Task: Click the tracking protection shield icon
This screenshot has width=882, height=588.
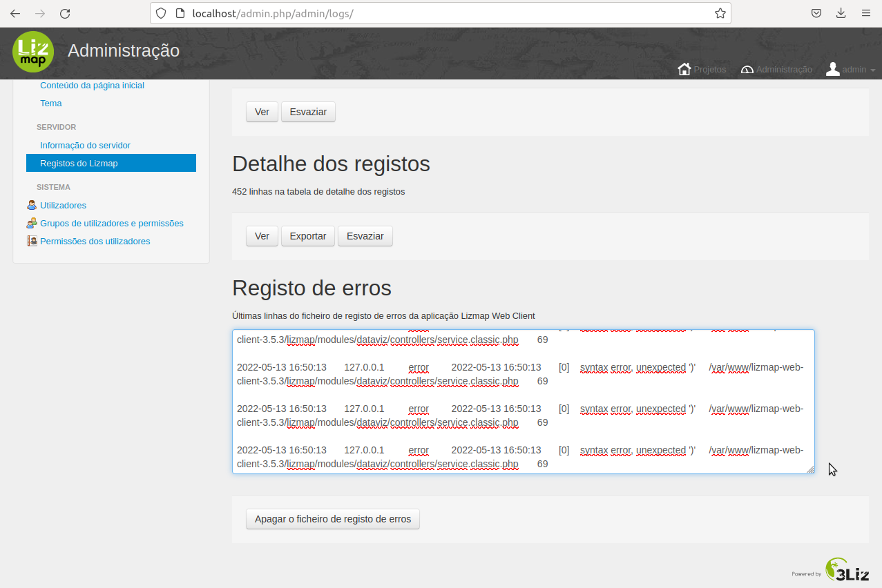Action: (x=160, y=12)
